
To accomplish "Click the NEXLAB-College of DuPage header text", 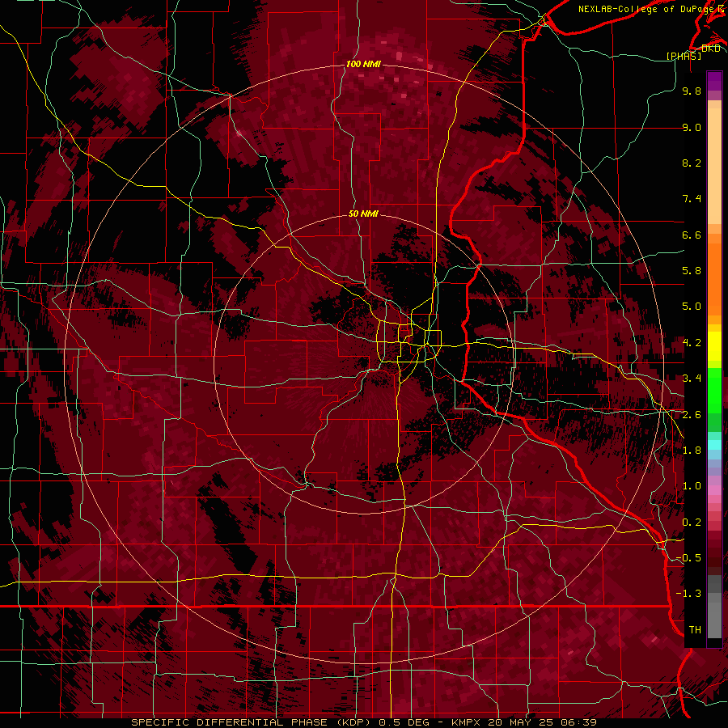I will (647, 9).
